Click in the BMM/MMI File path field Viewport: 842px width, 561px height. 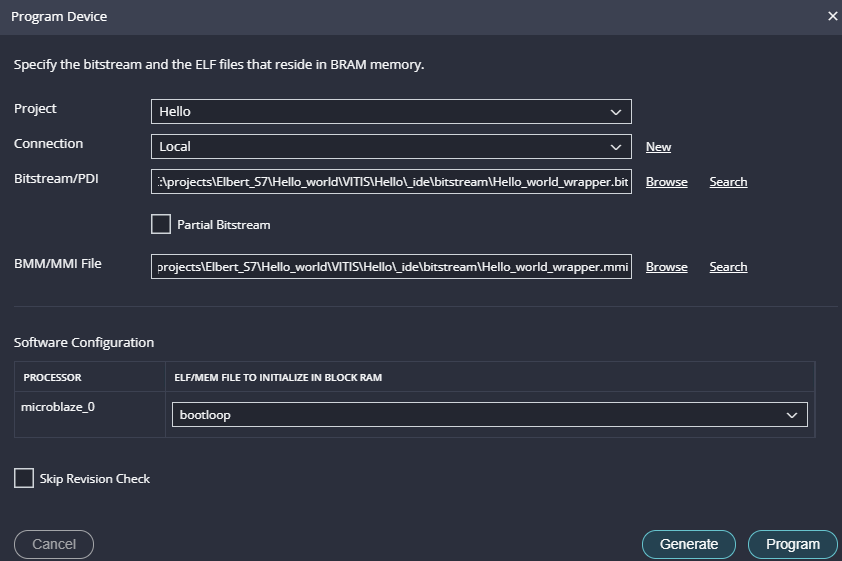391,267
